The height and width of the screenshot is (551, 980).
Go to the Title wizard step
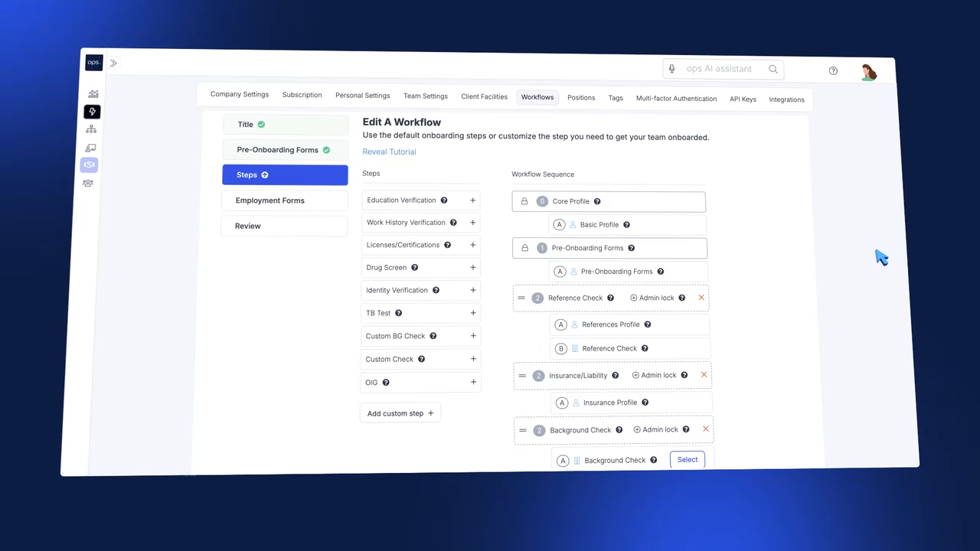(286, 125)
